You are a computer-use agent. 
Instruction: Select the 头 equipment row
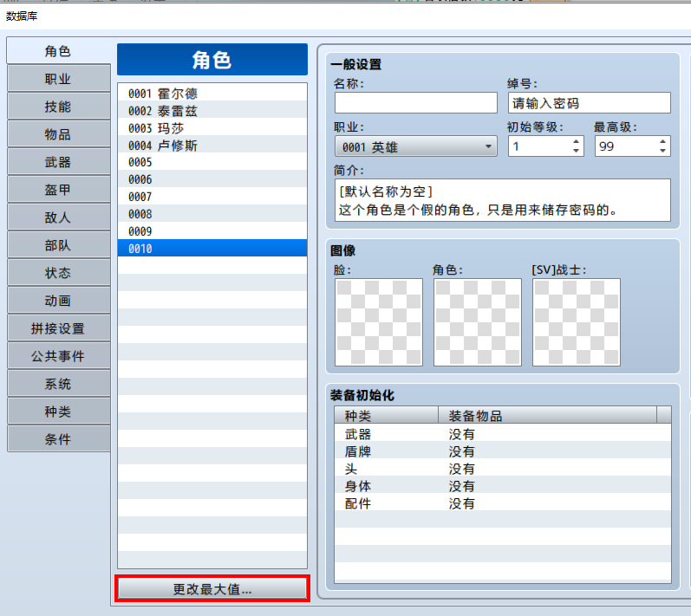pyautogui.click(x=502, y=469)
